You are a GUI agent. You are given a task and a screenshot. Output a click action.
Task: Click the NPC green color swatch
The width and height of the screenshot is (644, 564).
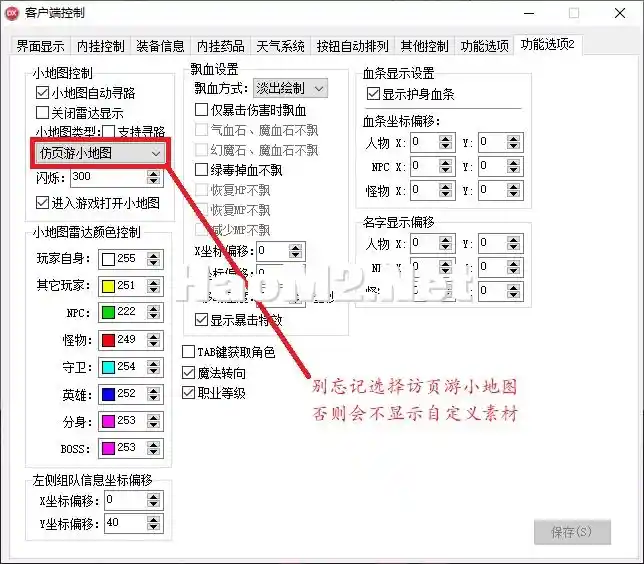108,313
